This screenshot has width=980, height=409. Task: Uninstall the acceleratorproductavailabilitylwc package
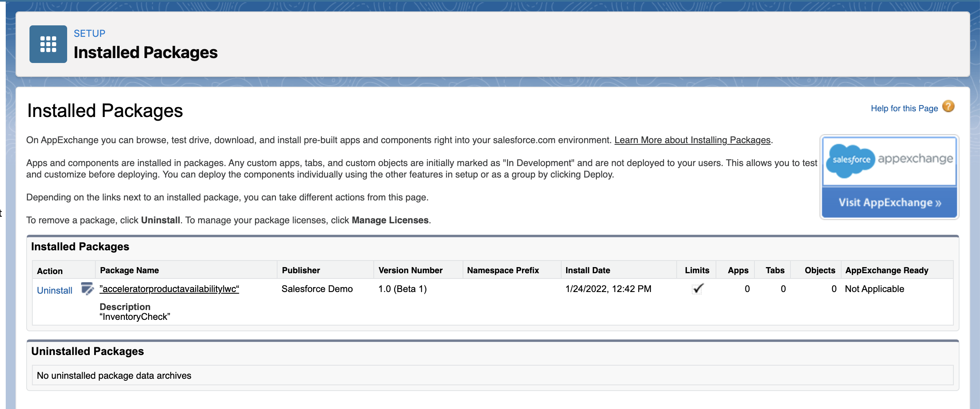click(x=54, y=290)
